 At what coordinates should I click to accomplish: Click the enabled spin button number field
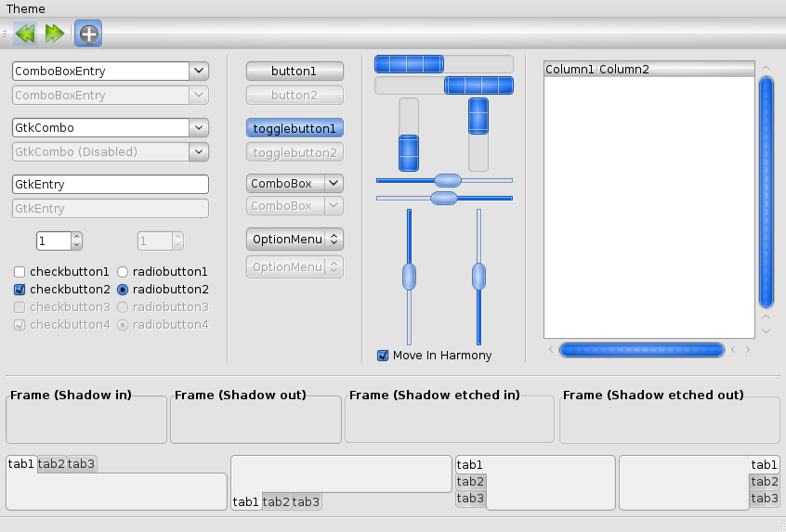[54, 241]
